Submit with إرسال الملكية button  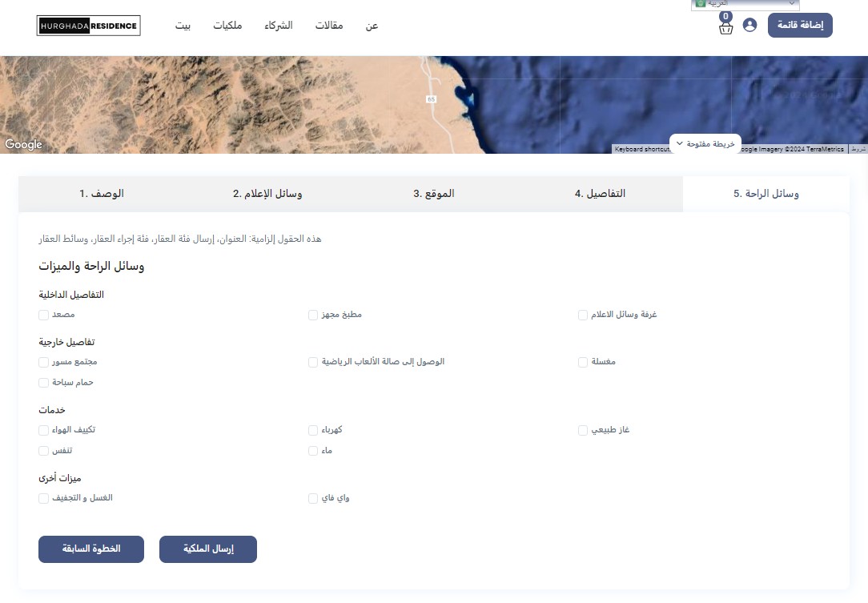click(208, 549)
